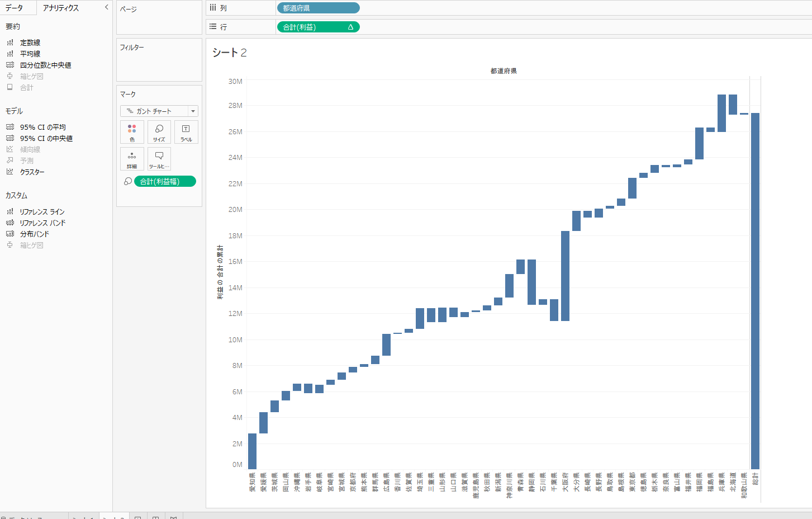Click the マーク card title
The width and height of the screenshot is (812, 519).
pos(128,94)
